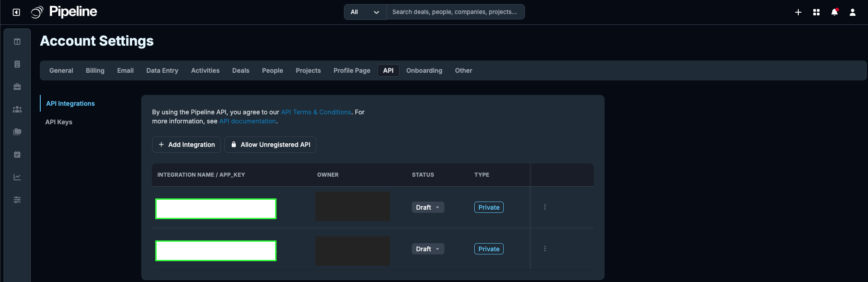
Task: Open the notifications bell
Action: [835, 12]
